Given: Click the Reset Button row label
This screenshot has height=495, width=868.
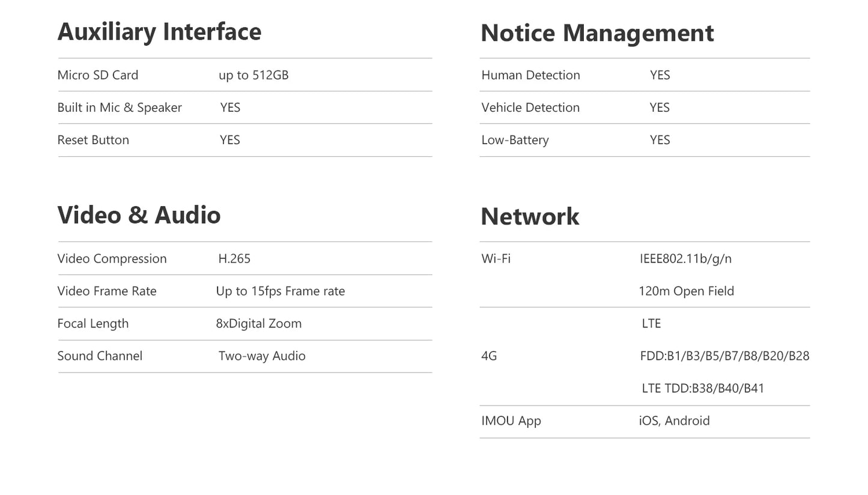Looking at the screenshot, I should [93, 140].
